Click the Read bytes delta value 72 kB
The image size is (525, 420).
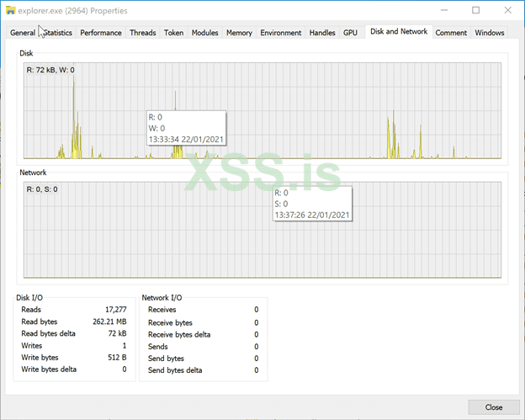click(117, 333)
